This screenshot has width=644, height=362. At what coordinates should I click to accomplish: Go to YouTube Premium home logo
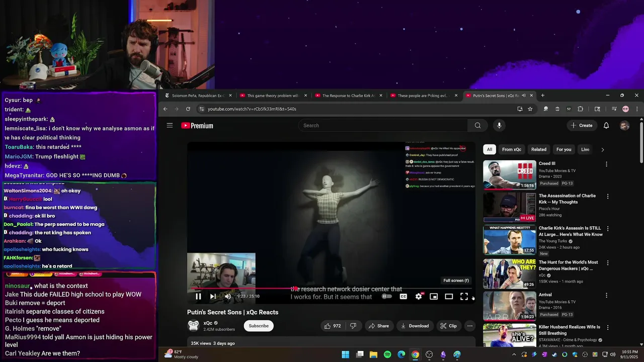(197, 126)
